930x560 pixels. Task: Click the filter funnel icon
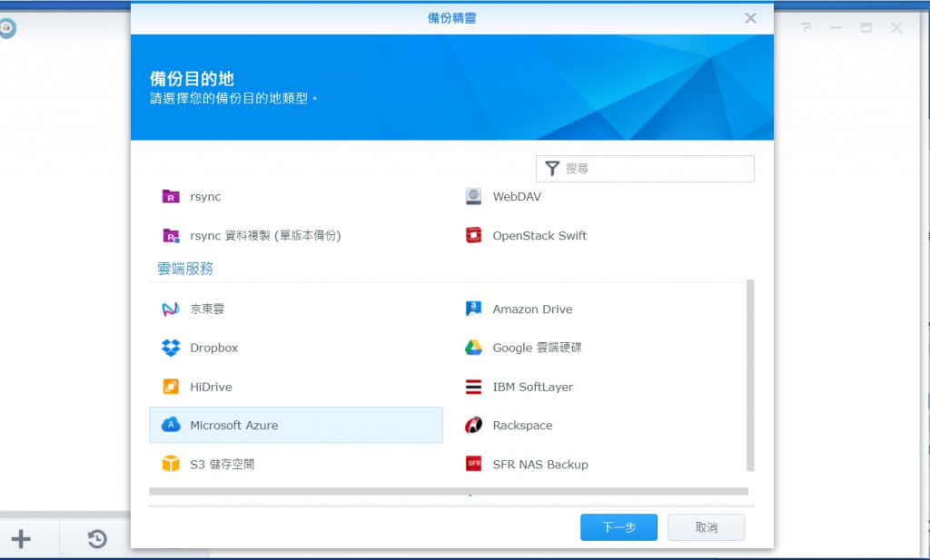point(552,168)
